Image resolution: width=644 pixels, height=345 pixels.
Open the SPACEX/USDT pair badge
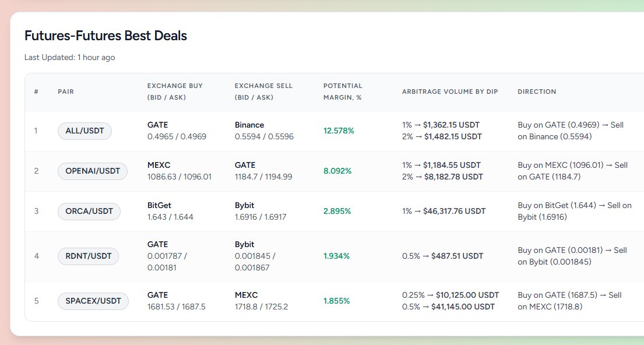pyautogui.click(x=93, y=301)
